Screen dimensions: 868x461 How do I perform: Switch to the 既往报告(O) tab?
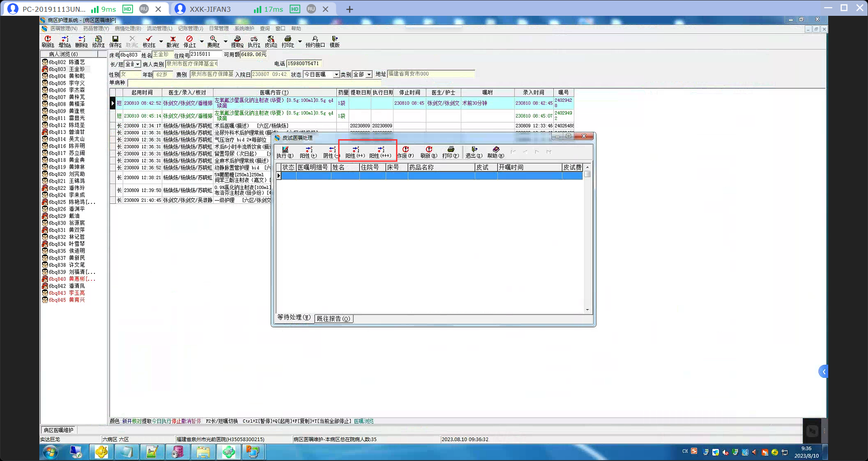[334, 319]
